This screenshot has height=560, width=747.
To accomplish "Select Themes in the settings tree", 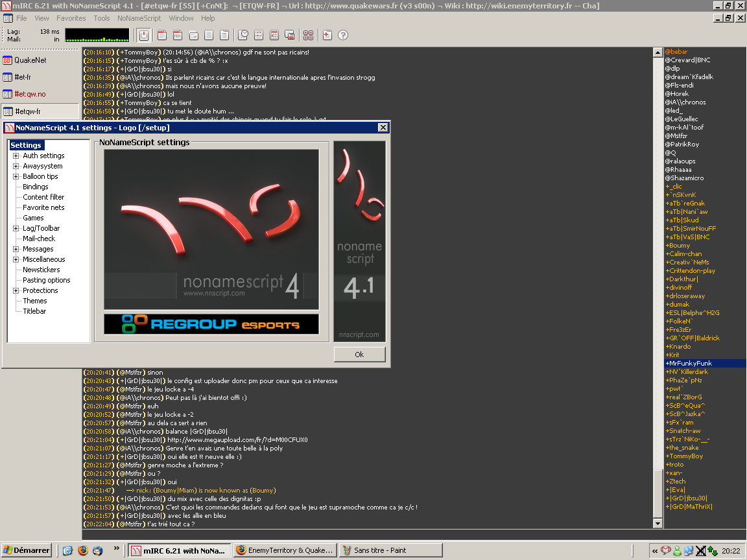I will pos(35,301).
